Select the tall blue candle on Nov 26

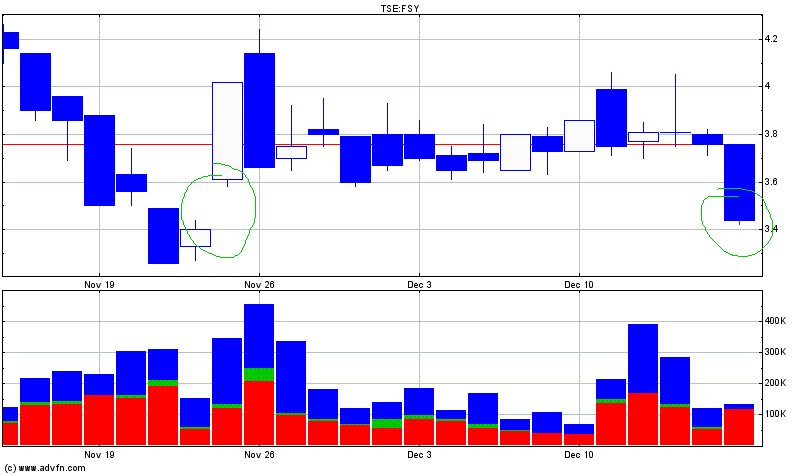point(259,110)
